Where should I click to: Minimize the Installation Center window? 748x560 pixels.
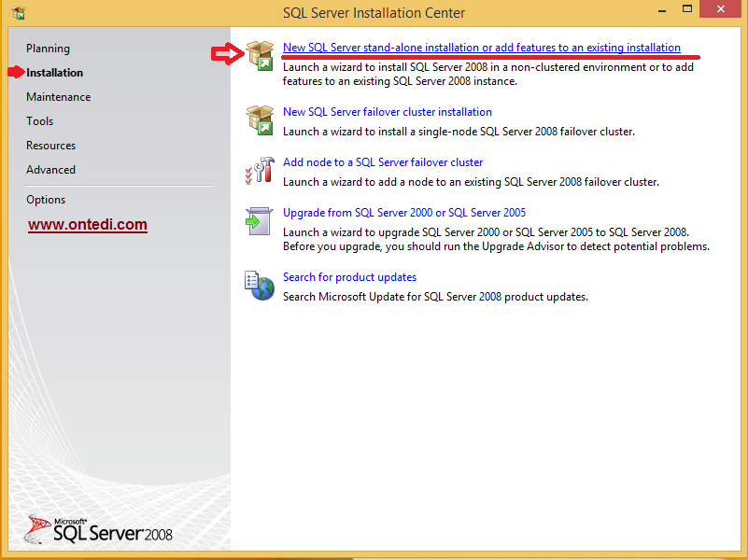(x=662, y=10)
